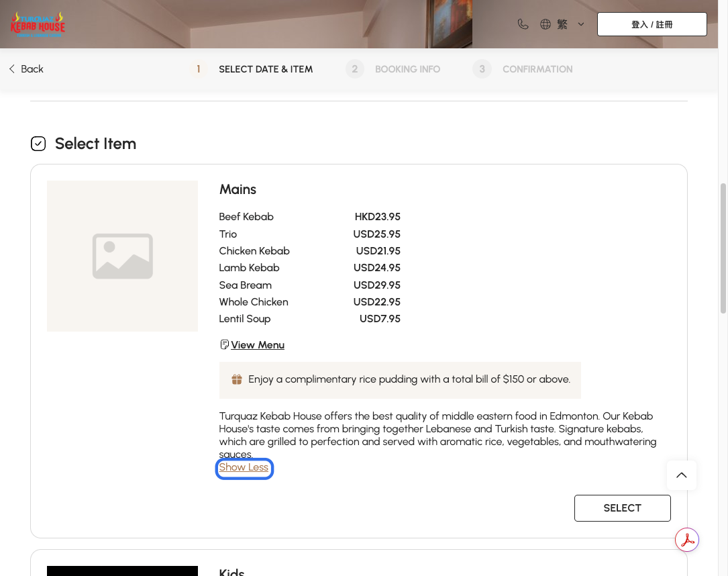
Task: Click the Trio item
Action: (x=228, y=234)
